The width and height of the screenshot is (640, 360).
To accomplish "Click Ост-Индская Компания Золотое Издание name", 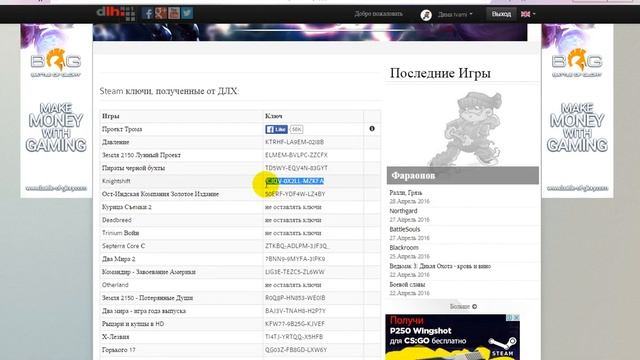I will click(160, 194).
